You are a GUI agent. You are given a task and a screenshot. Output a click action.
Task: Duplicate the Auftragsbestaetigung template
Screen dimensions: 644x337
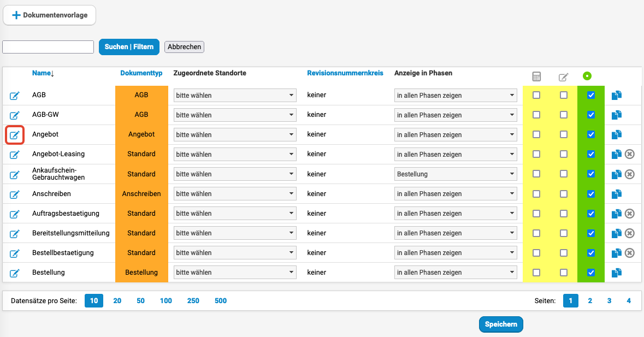pos(617,214)
